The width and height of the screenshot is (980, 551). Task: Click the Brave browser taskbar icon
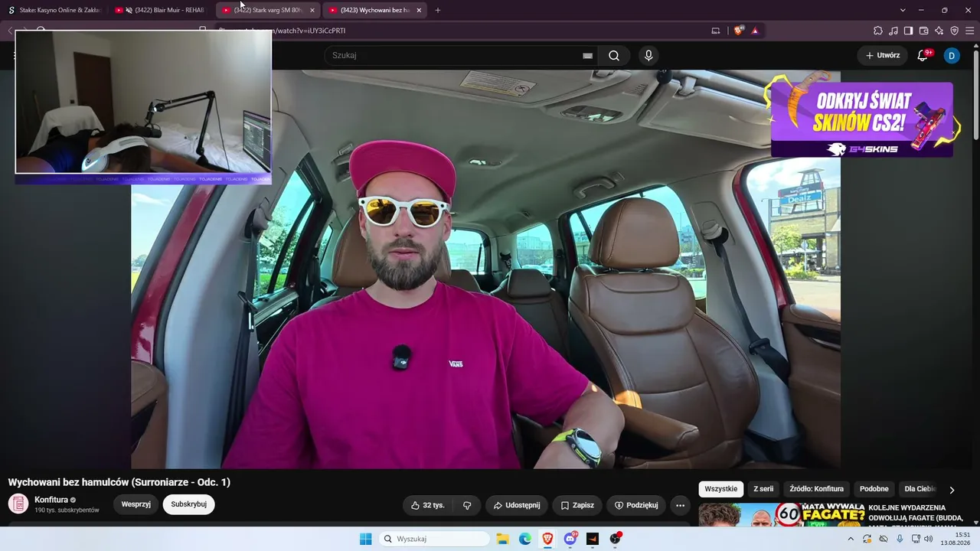(x=547, y=539)
